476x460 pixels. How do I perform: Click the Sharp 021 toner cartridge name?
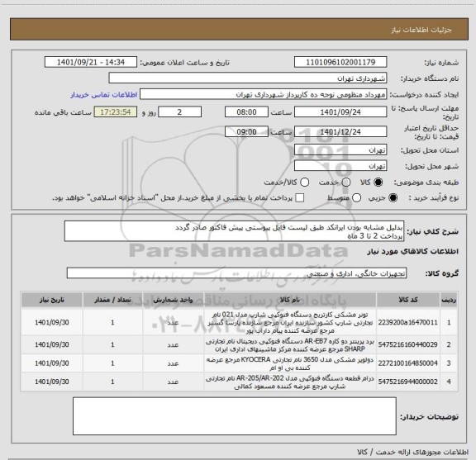tap(290, 322)
